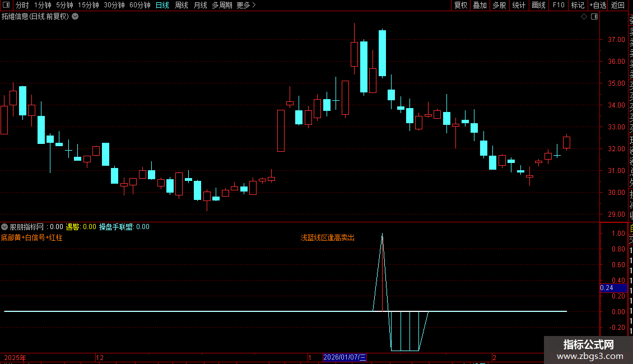The image size is (633, 364).
Task: Toggle the panel layout icon at top left
Action: point(6,5)
